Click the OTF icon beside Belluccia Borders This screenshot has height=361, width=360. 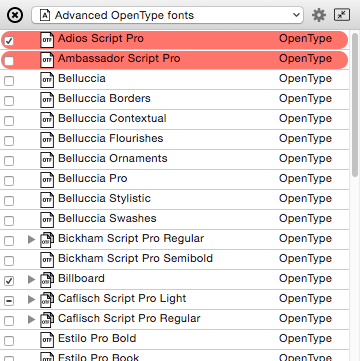[47, 100]
